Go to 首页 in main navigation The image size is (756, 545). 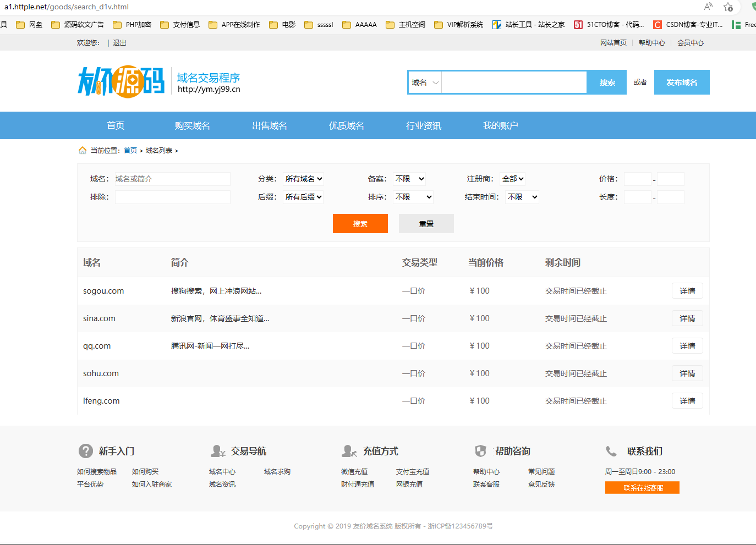116,125
